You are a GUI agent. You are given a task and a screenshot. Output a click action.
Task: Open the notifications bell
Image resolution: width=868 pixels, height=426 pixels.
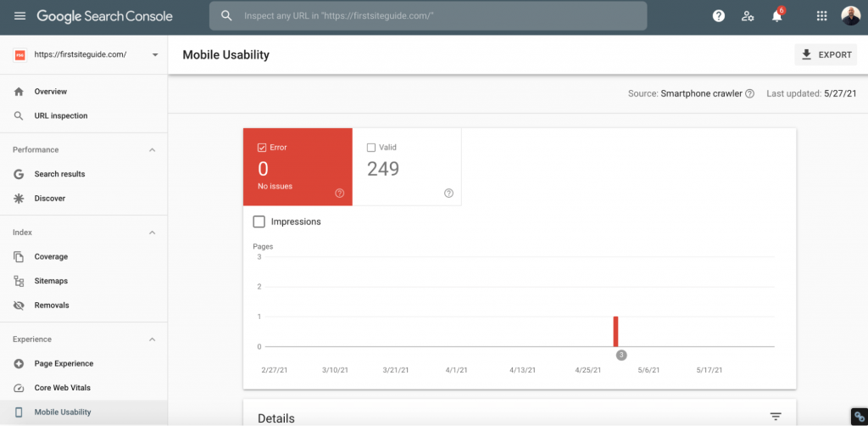coord(777,16)
